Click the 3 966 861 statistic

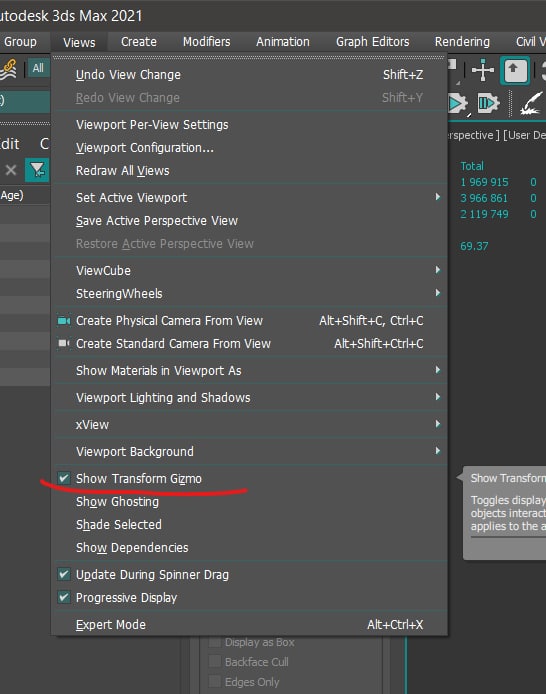click(x=484, y=198)
